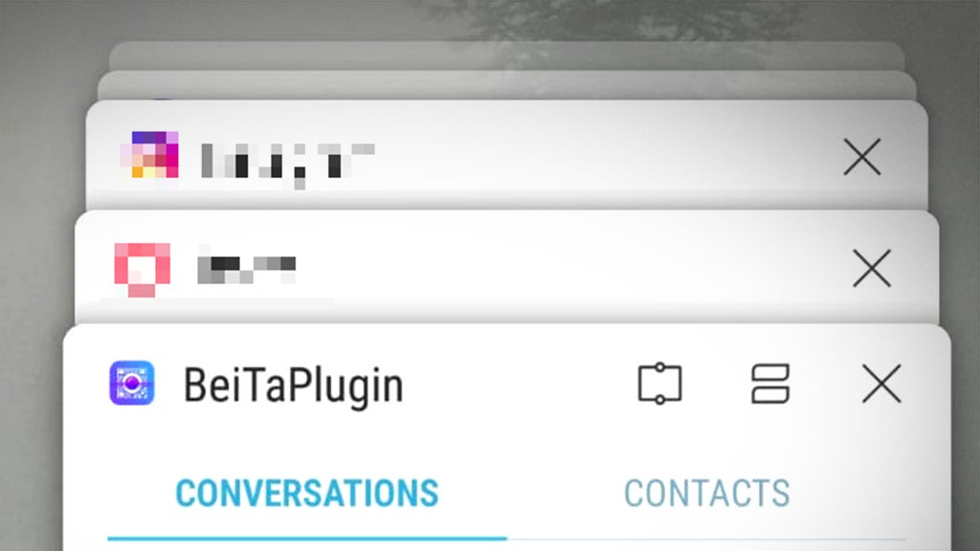Tap the pixelated multicolor pink-purple app icon
Screen dimensions: 980x551
coord(150,155)
